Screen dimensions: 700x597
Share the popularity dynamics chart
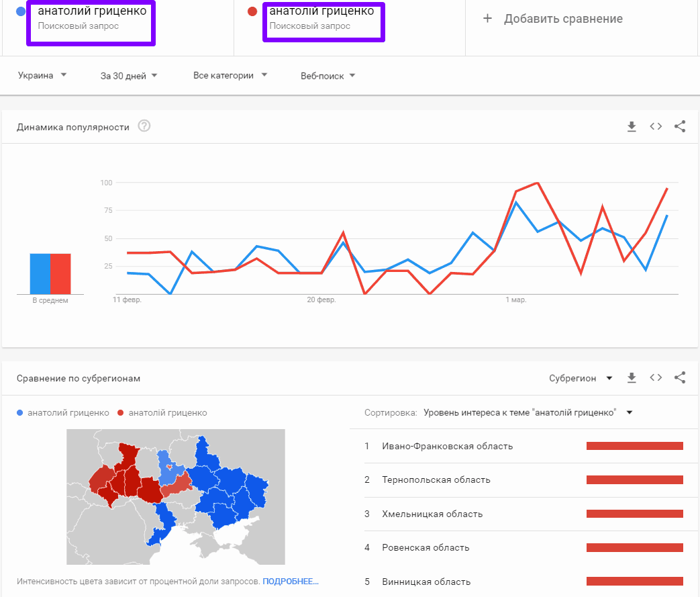(x=680, y=126)
